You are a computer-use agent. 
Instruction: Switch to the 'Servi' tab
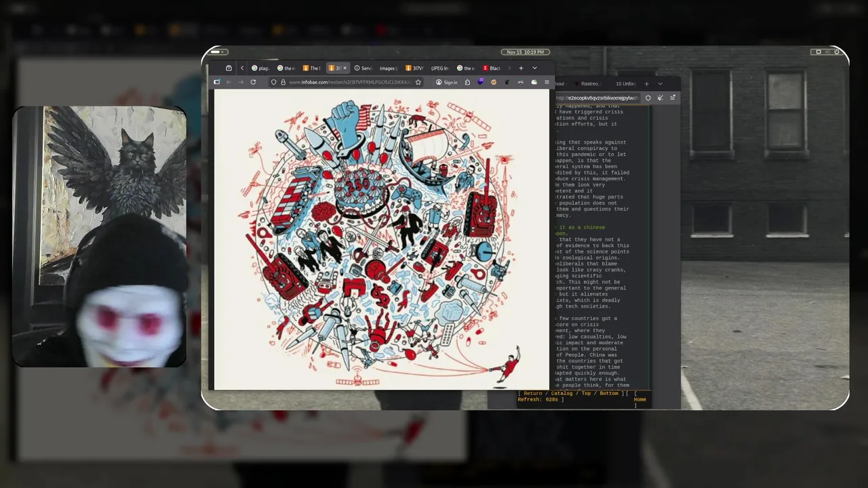coord(364,68)
